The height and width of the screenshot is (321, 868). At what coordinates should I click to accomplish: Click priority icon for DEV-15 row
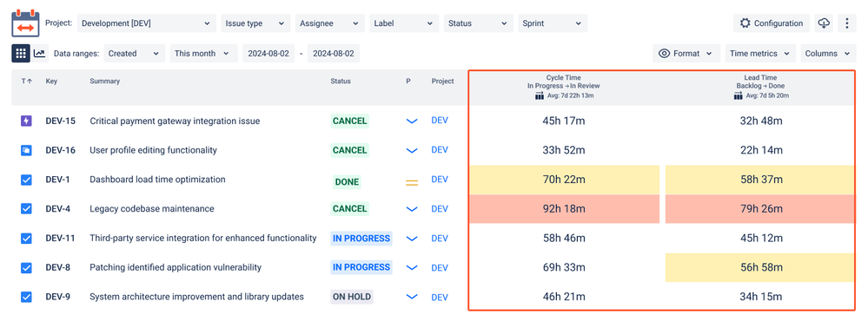pyautogui.click(x=411, y=121)
